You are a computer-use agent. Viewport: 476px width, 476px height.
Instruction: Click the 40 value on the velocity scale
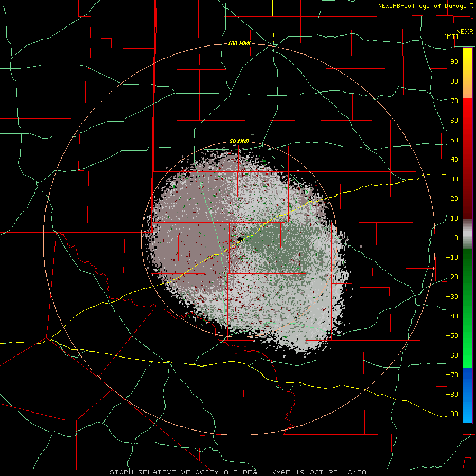(x=454, y=160)
